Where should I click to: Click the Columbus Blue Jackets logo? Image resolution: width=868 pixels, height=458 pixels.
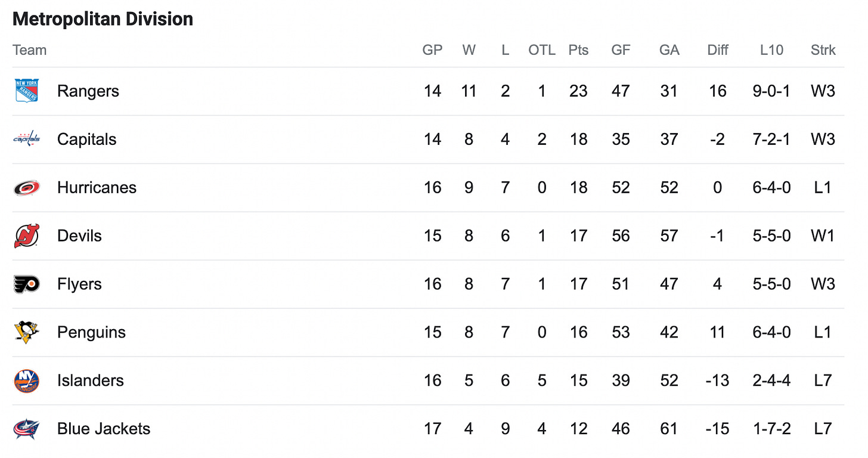click(x=27, y=429)
